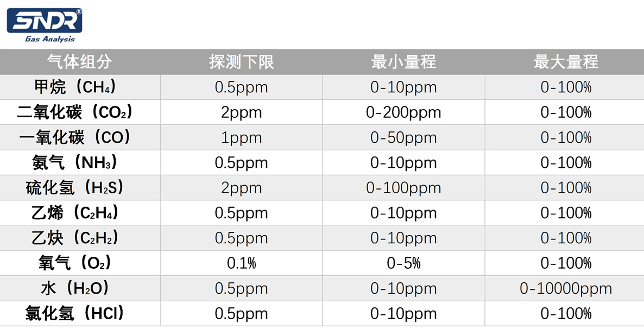Click the SNDR Gas Analysis logo

point(45,24)
